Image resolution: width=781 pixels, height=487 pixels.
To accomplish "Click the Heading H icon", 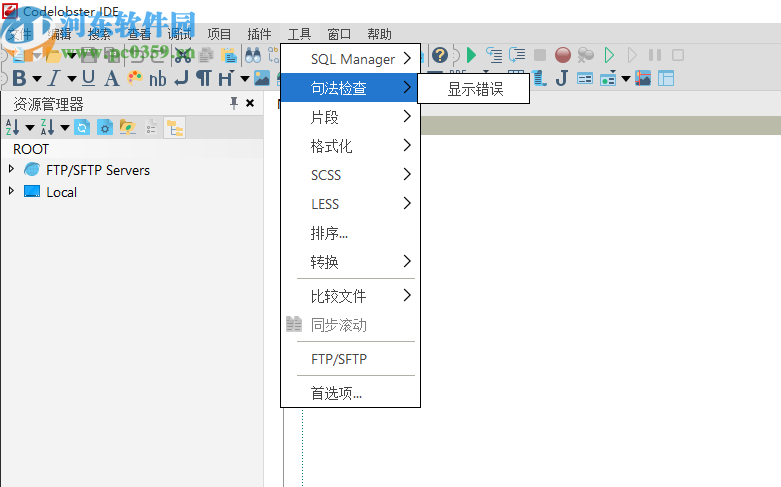I will pyautogui.click(x=226, y=79).
